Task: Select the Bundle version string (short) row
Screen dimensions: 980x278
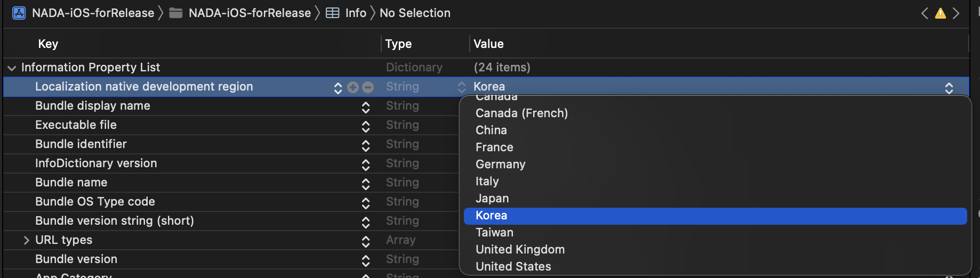Action: [x=231, y=221]
